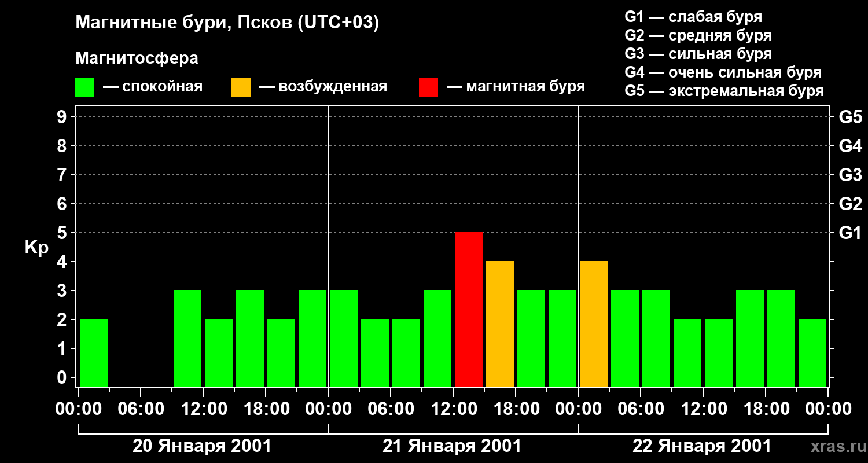This screenshot has height=463, width=868.
Task: Click the Kp axis value '0'
Action: (x=63, y=377)
